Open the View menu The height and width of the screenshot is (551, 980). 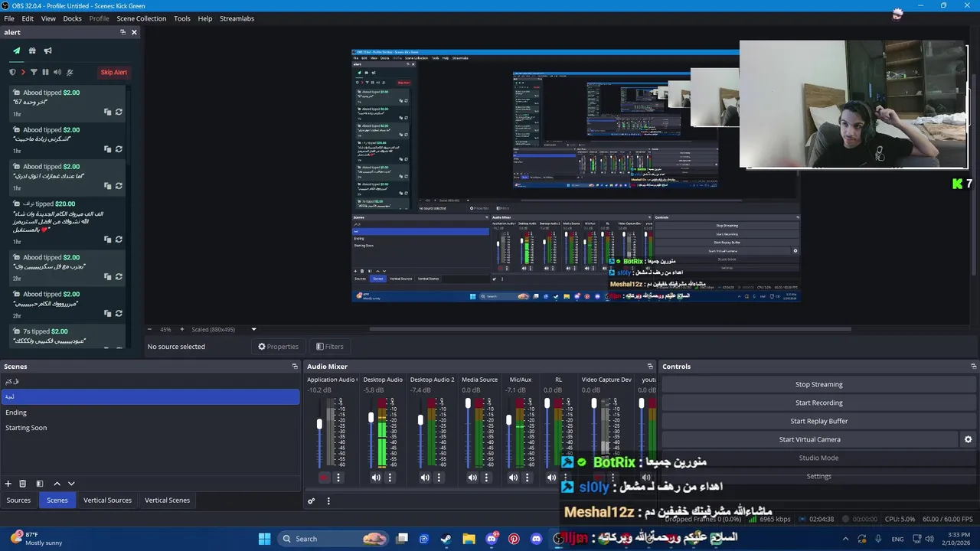[48, 18]
